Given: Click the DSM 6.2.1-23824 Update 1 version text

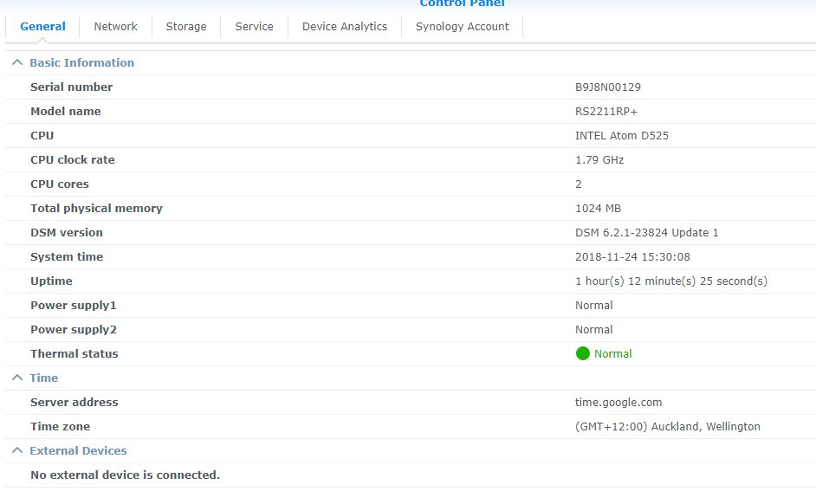Looking at the screenshot, I should click(646, 232).
